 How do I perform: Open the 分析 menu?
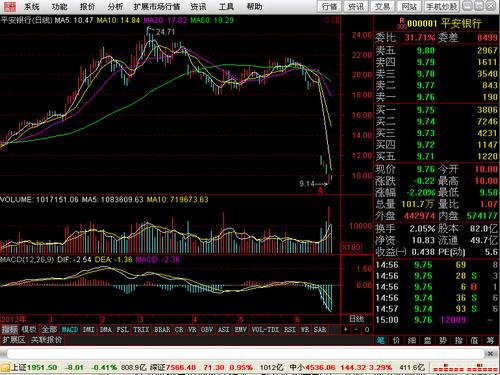115,7
